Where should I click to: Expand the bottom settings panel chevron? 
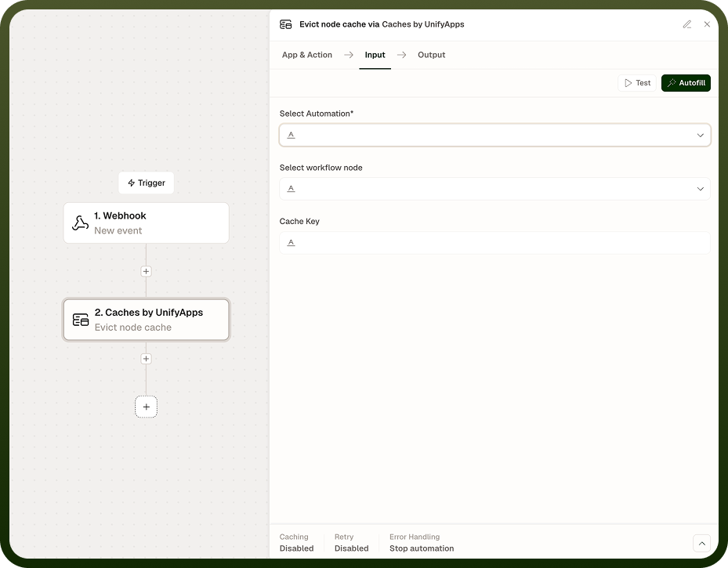pos(701,543)
